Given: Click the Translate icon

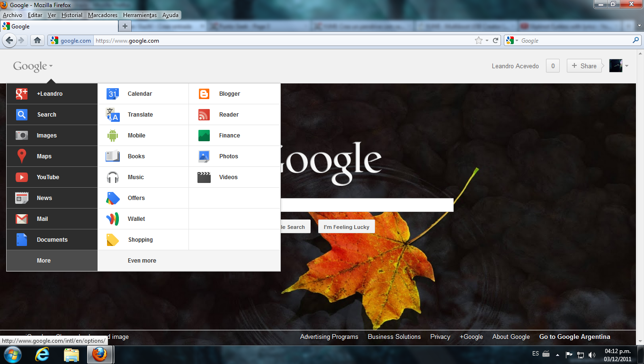Looking at the screenshot, I should [113, 115].
